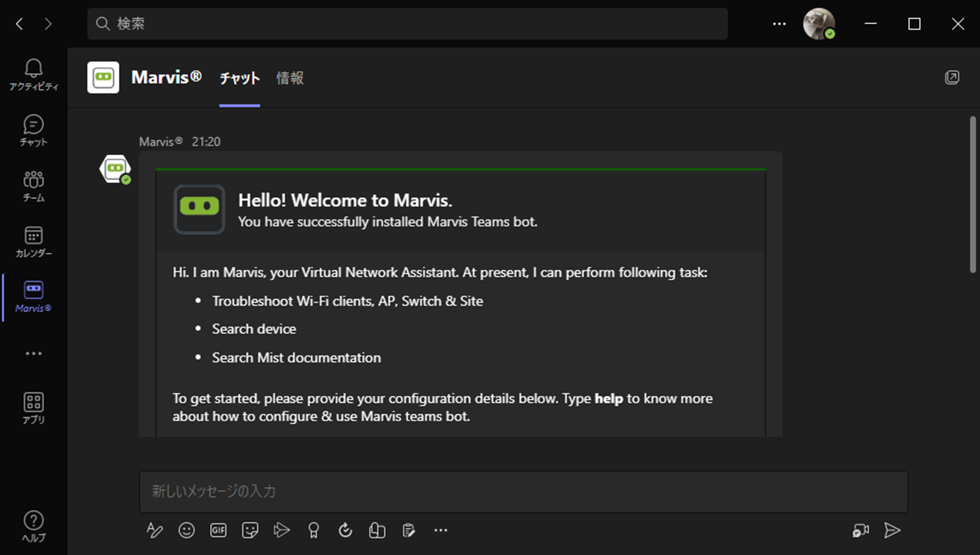This screenshot has height=555, width=980.
Task: Open the emoji picker
Action: click(186, 530)
